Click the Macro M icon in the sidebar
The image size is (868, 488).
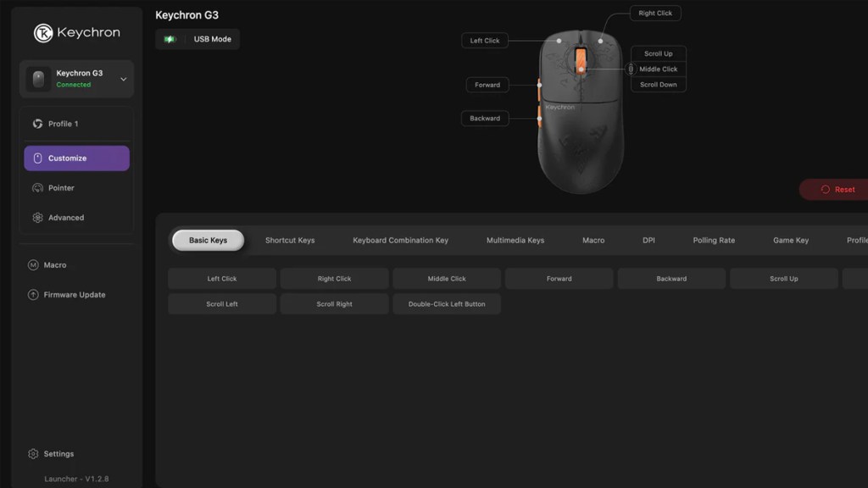pos(33,265)
